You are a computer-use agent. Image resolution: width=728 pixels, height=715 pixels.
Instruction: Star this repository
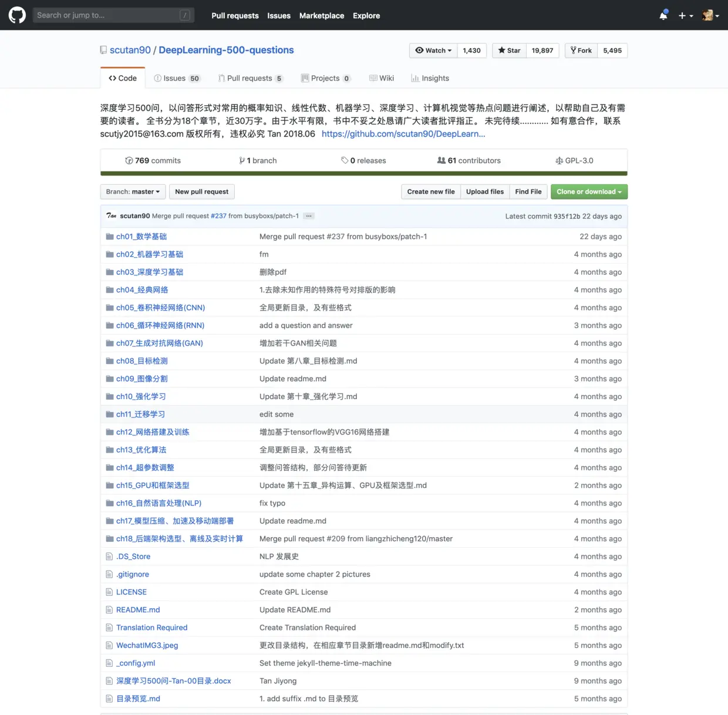click(x=509, y=50)
